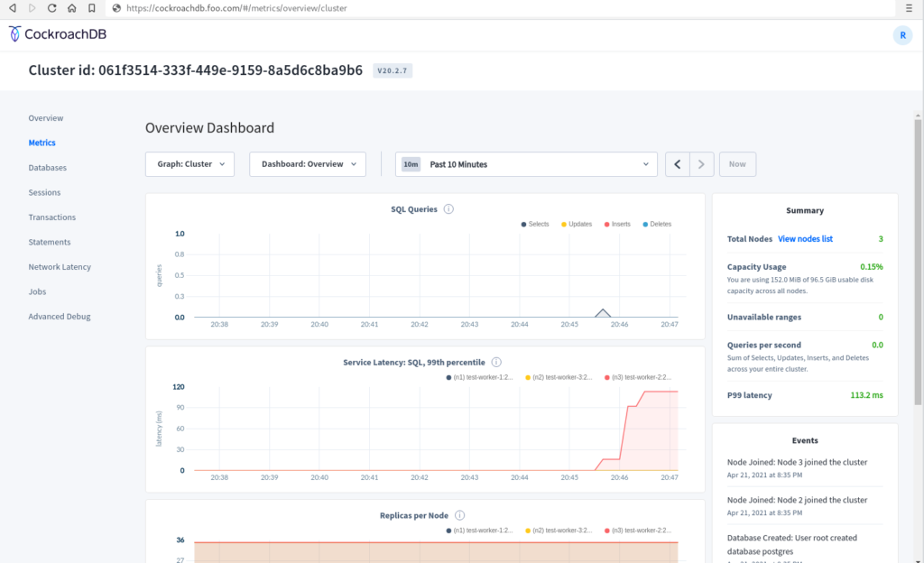This screenshot has width=924, height=563.
Task: Open Jobs in the sidebar
Action: (37, 291)
